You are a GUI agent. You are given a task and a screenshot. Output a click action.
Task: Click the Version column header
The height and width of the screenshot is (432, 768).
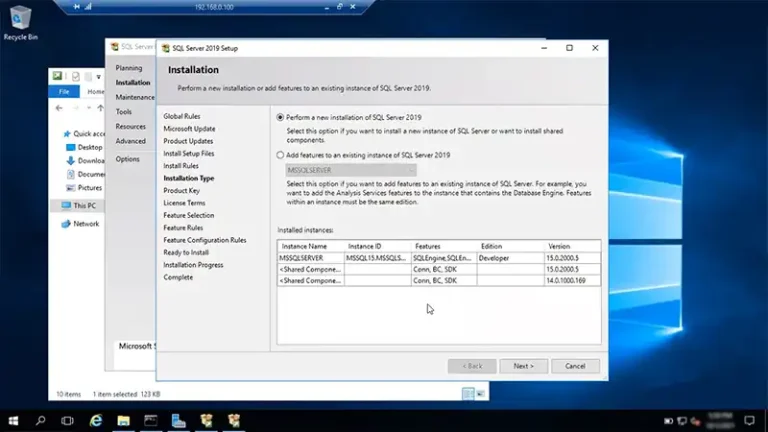(x=572, y=246)
